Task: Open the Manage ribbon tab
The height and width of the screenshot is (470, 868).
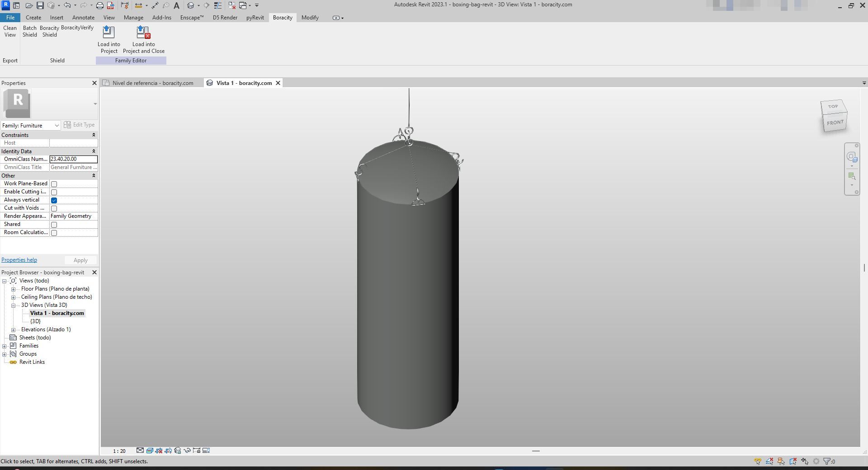Action: click(133, 18)
